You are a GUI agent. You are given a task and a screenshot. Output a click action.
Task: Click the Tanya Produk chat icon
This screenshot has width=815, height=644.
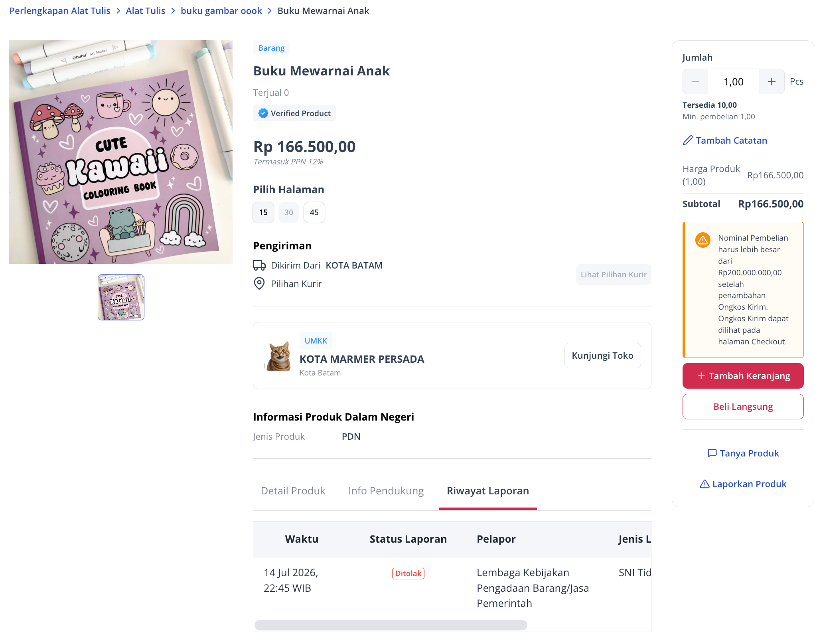tap(712, 453)
